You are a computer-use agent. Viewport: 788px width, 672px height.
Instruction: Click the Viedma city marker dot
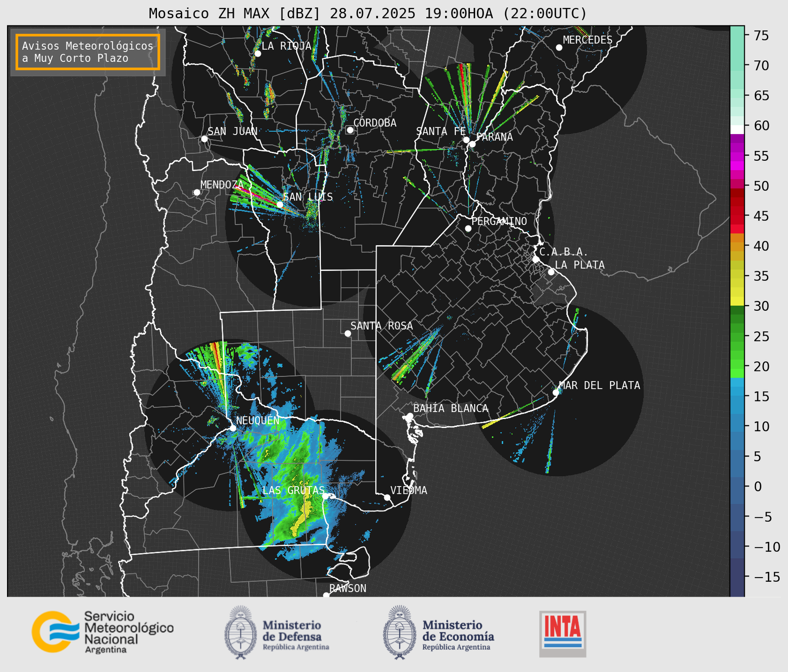(x=387, y=497)
